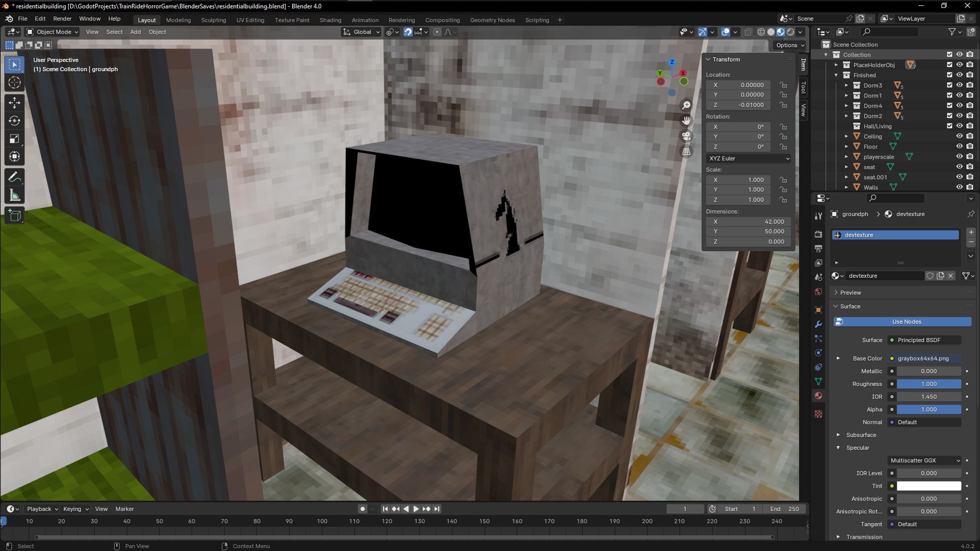This screenshot has height=551, width=980.
Task: Click the Dimensions X value field
Action: tap(748, 221)
